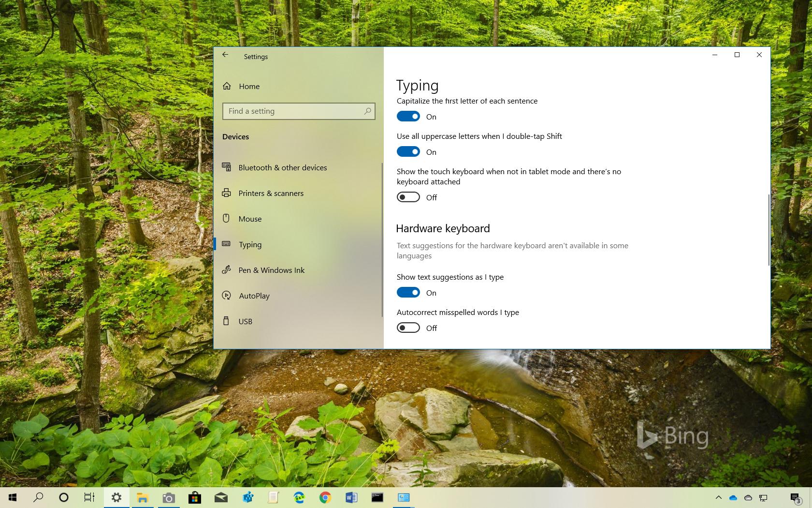Select the Mouse settings page

pos(250,219)
